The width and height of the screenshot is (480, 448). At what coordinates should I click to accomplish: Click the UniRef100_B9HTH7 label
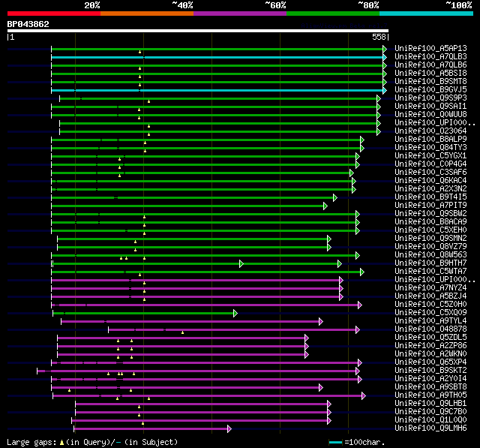pos(430,263)
